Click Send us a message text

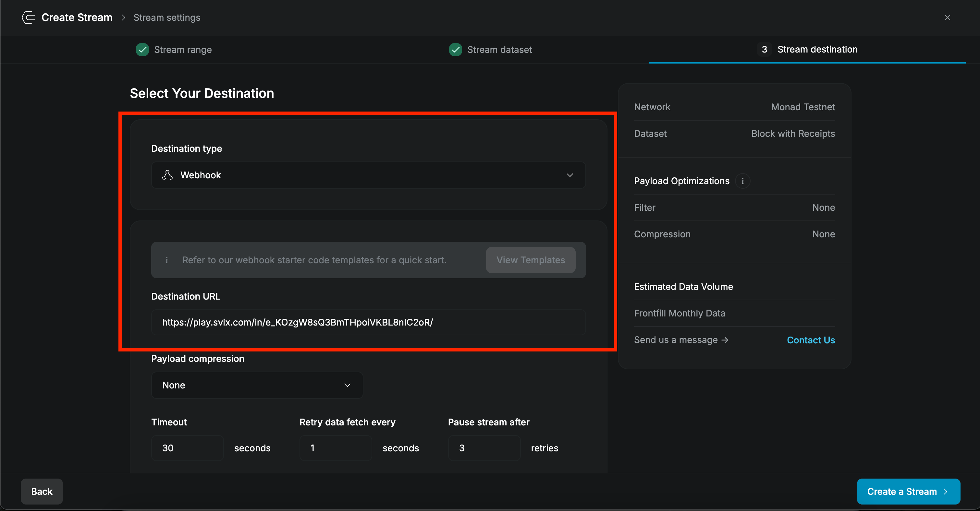point(681,340)
